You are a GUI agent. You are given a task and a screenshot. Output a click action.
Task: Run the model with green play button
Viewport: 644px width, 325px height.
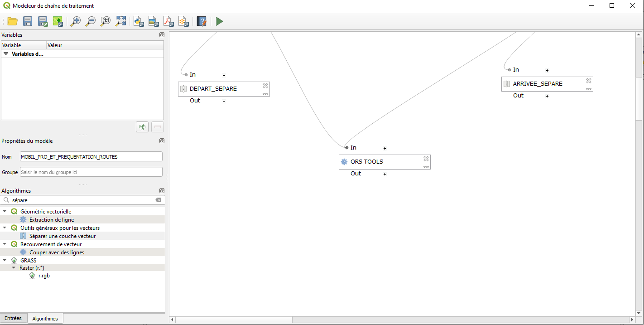(x=220, y=21)
